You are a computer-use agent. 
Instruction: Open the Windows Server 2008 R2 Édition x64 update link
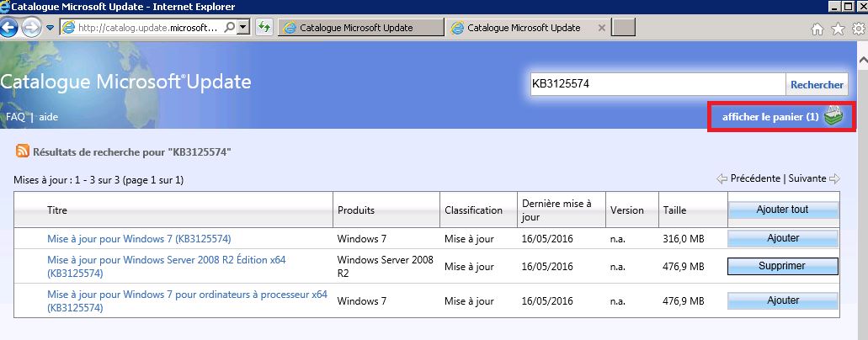pyautogui.click(x=167, y=266)
